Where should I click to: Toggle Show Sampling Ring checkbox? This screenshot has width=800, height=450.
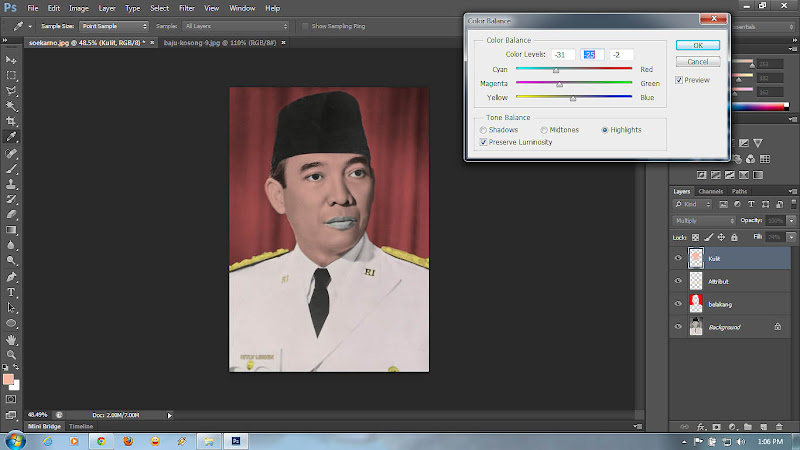(305, 26)
